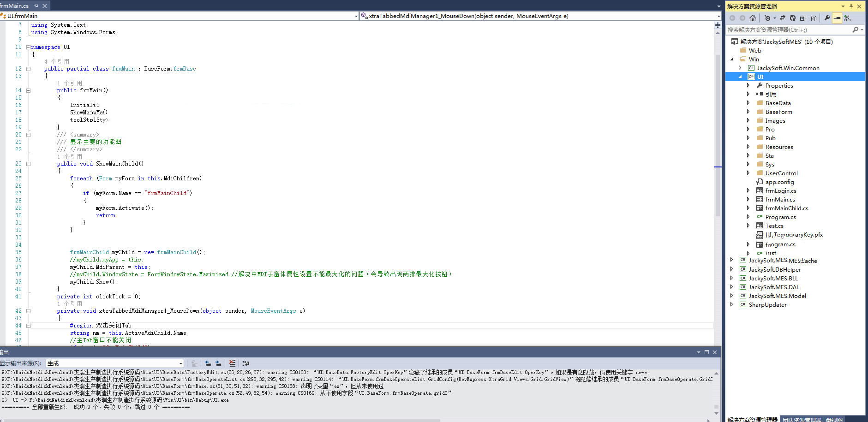The height and width of the screenshot is (422, 868).
Task: Click the search magnifier in Solution Explorer
Action: (855, 30)
